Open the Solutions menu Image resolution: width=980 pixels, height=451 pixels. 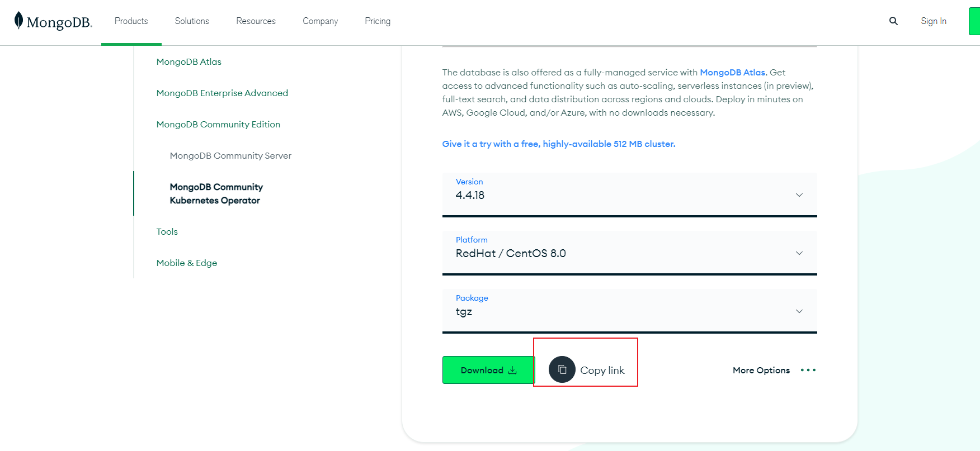192,21
